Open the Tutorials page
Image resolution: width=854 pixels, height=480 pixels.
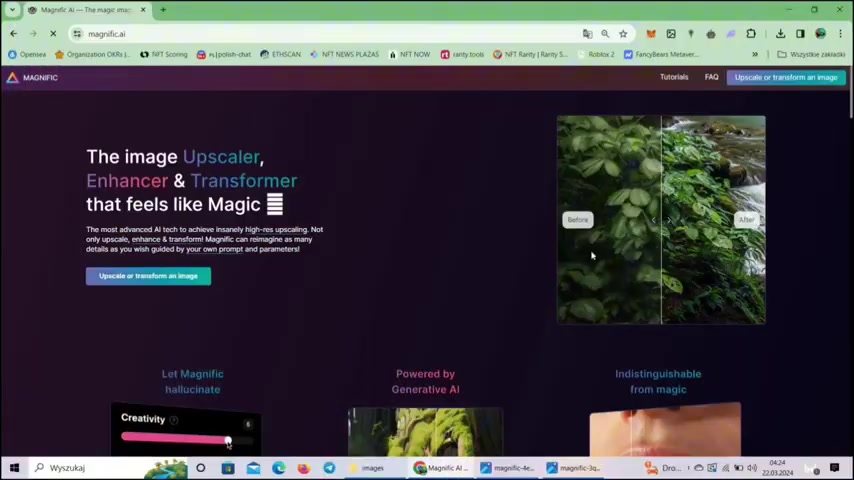point(674,77)
